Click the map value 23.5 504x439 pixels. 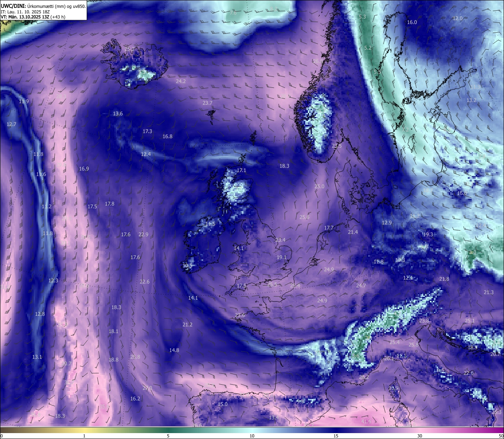coord(337,146)
